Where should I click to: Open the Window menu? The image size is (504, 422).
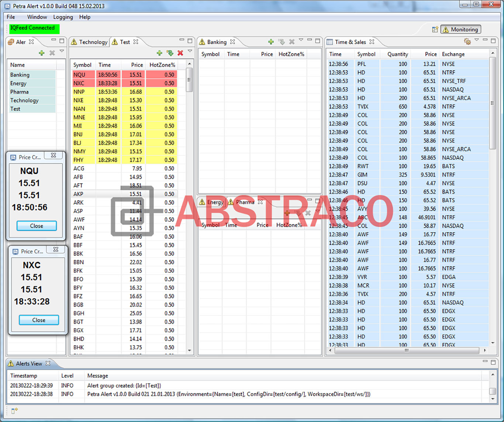(37, 17)
